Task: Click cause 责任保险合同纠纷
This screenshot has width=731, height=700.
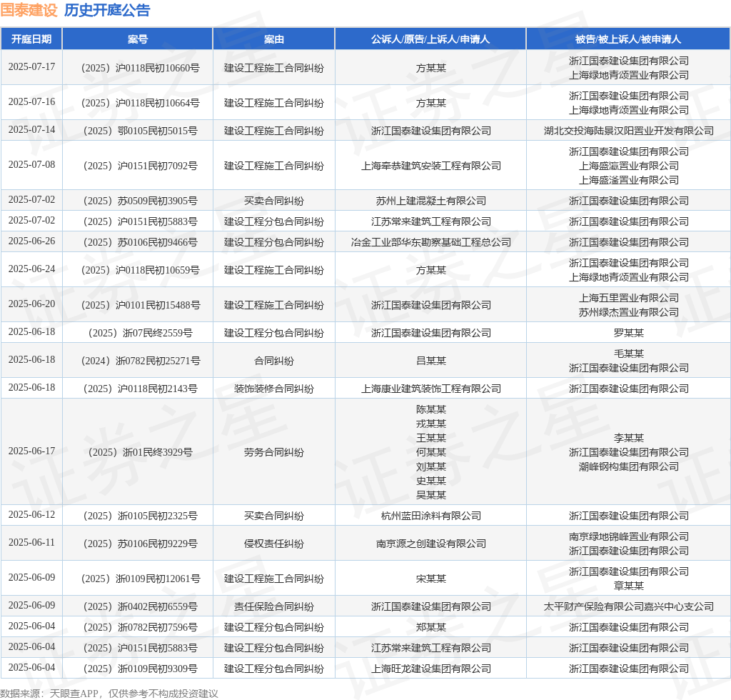Action: (273, 606)
